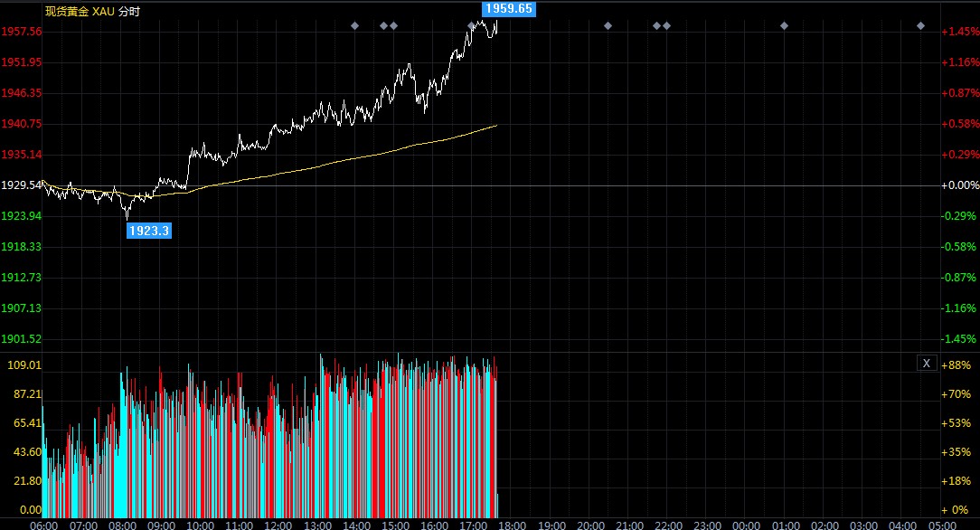Click the +88% volume percentage label
Screen dimensions: 980x530
point(956,365)
